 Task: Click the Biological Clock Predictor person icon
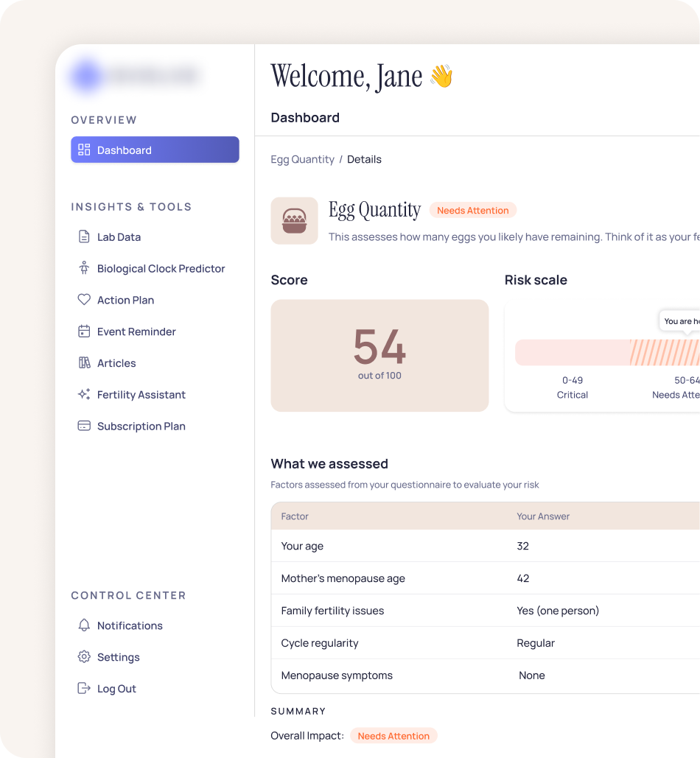[84, 268]
